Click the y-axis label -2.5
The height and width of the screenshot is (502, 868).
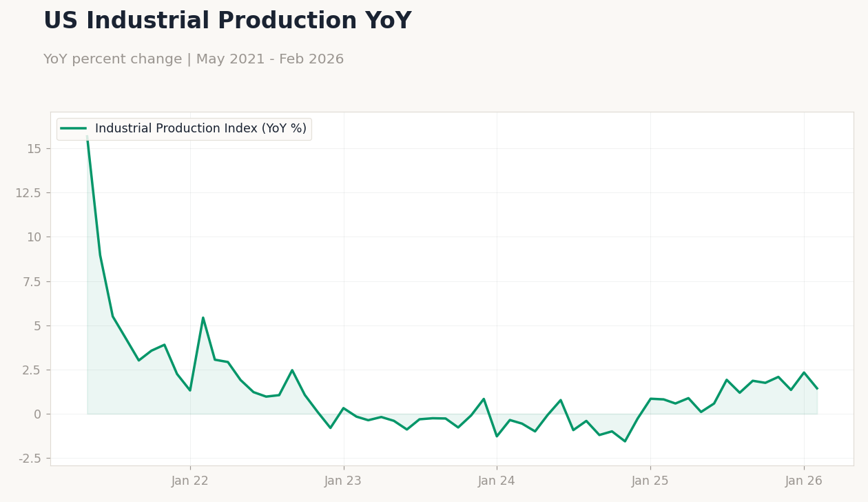pyautogui.click(x=30, y=459)
